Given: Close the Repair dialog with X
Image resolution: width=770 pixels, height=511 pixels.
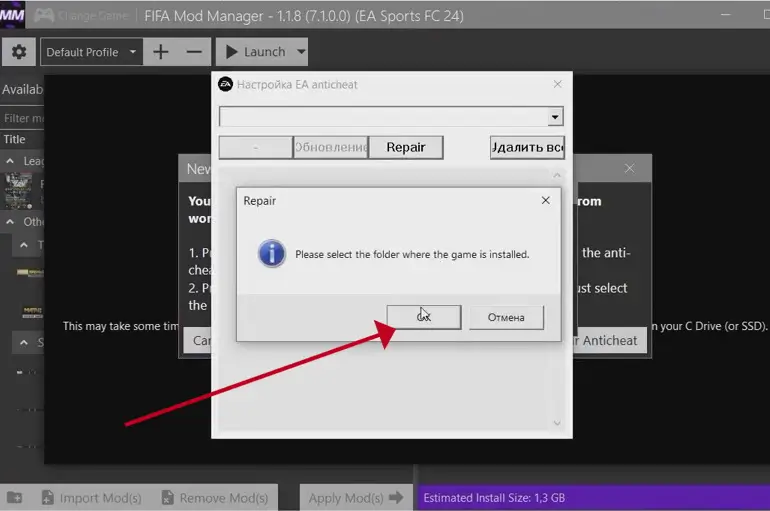Looking at the screenshot, I should point(546,200).
